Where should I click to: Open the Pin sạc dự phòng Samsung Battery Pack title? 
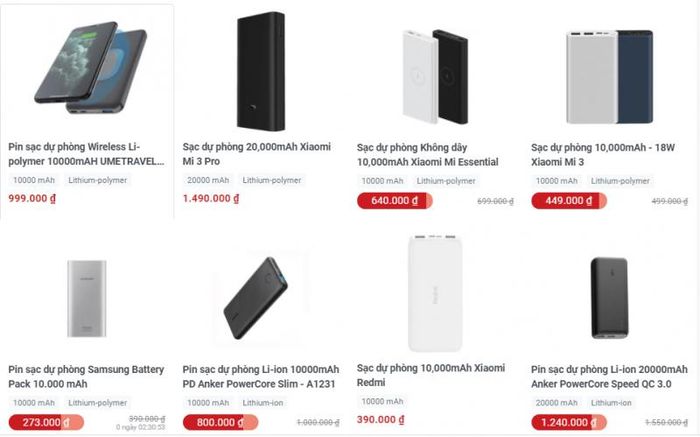click(86, 377)
